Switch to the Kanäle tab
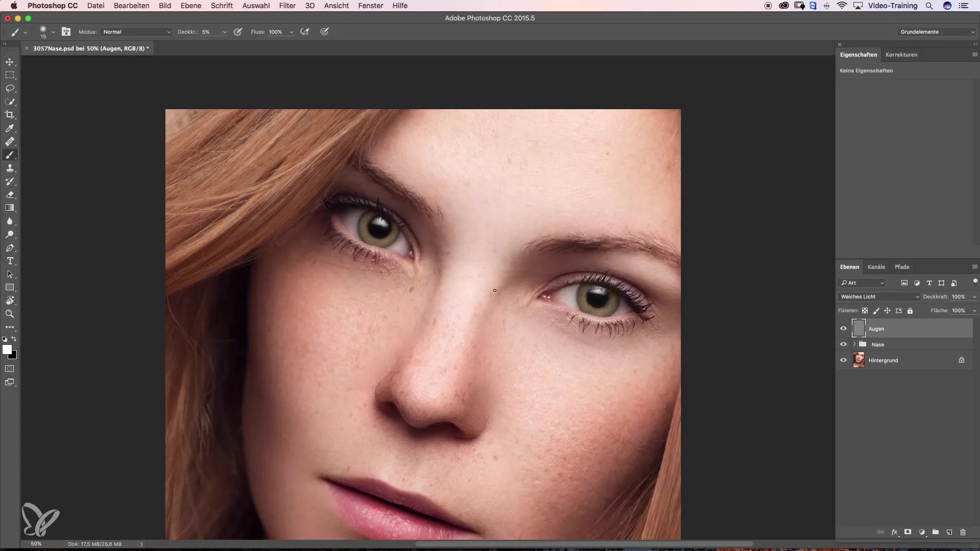 (x=876, y=267)
